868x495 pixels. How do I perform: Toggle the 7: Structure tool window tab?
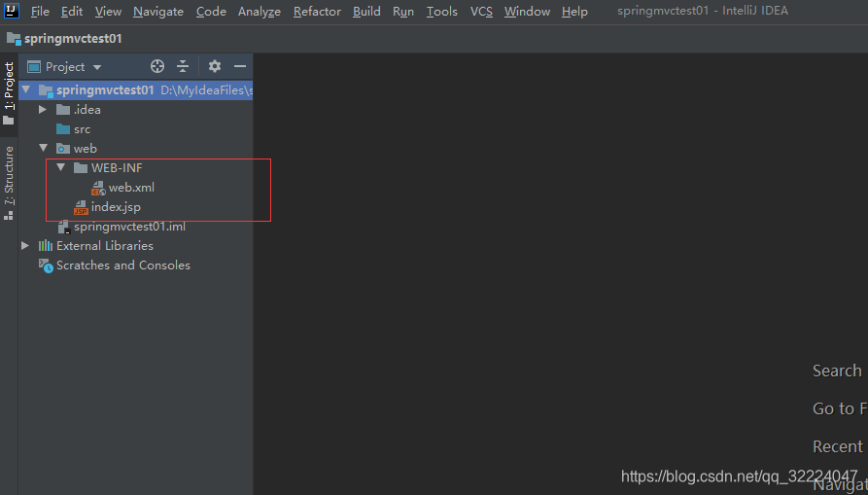[x=9, y=183]
